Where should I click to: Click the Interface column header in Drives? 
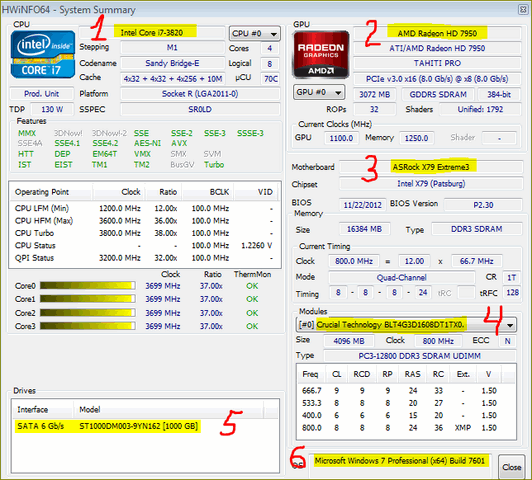tap(42, 409)
